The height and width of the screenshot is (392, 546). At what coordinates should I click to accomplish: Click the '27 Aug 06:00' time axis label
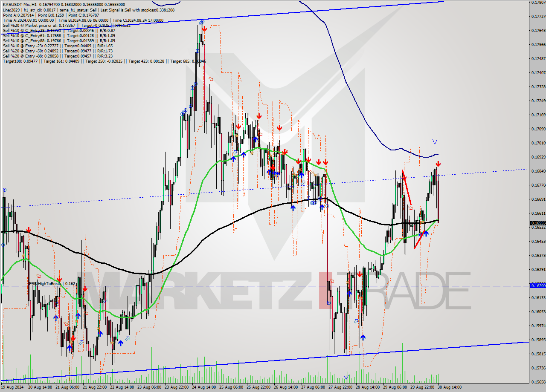click(313, 387)
